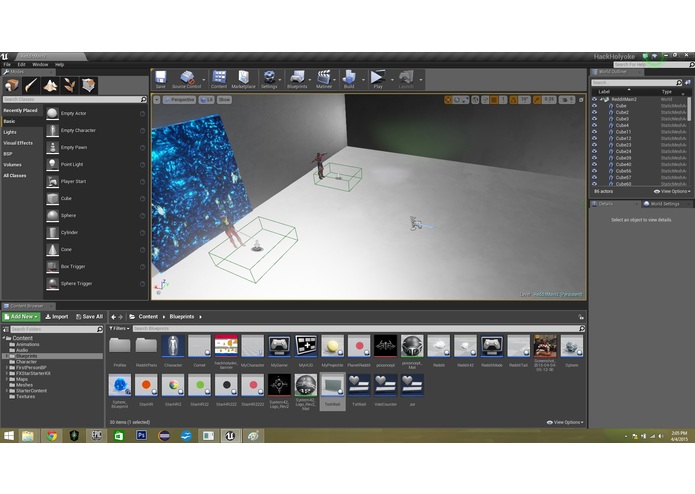Click the Build toolbar icon
This screenshot has width=695, height=494.
[349, 79]
